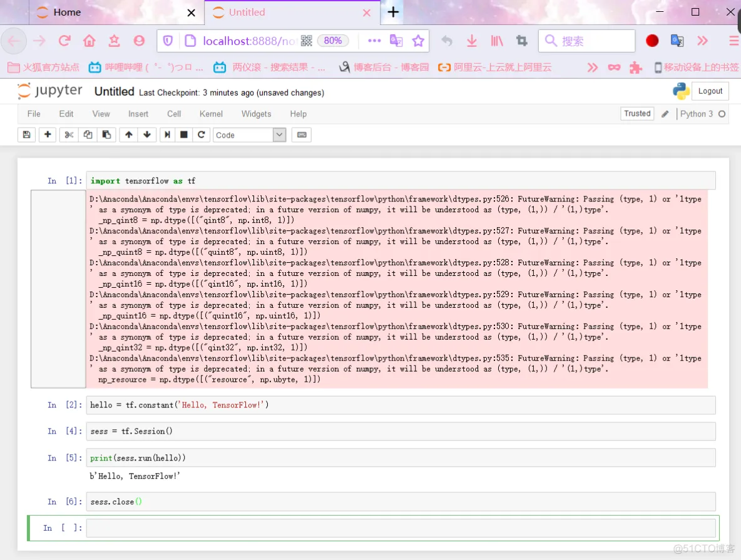The image size is (741, 560).
Task: Click the screenshot crop icon in the toolbar
Action: 522,41
